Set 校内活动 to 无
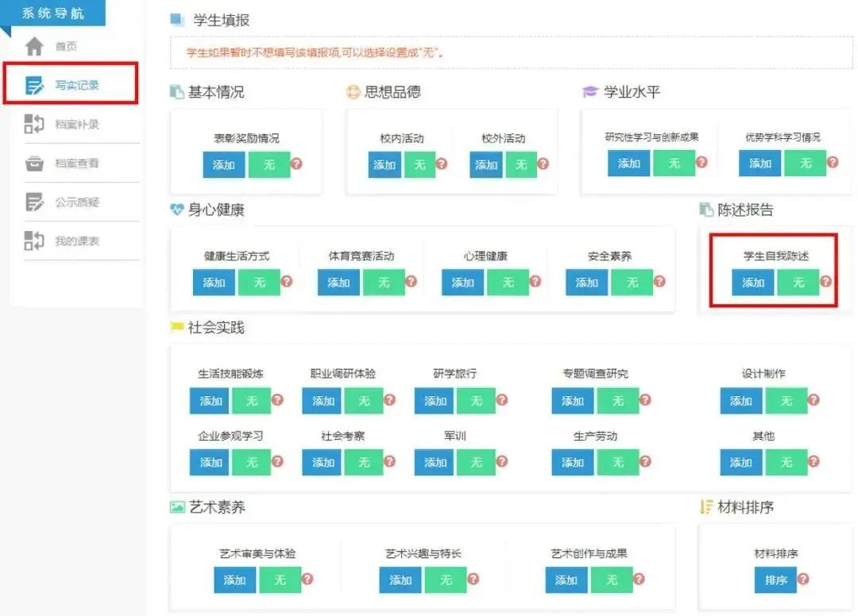This screenshot has width=858, height=616. pyautogui.click(x=421, y=165)
